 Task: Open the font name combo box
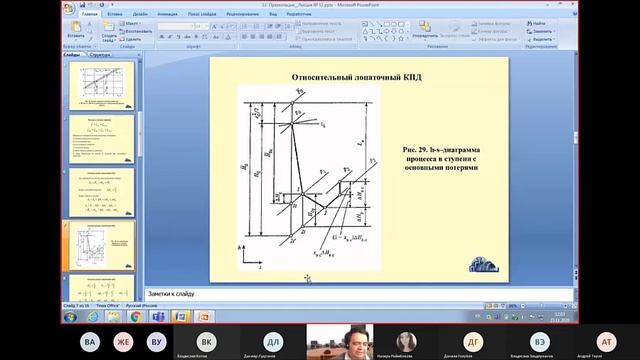176,27
